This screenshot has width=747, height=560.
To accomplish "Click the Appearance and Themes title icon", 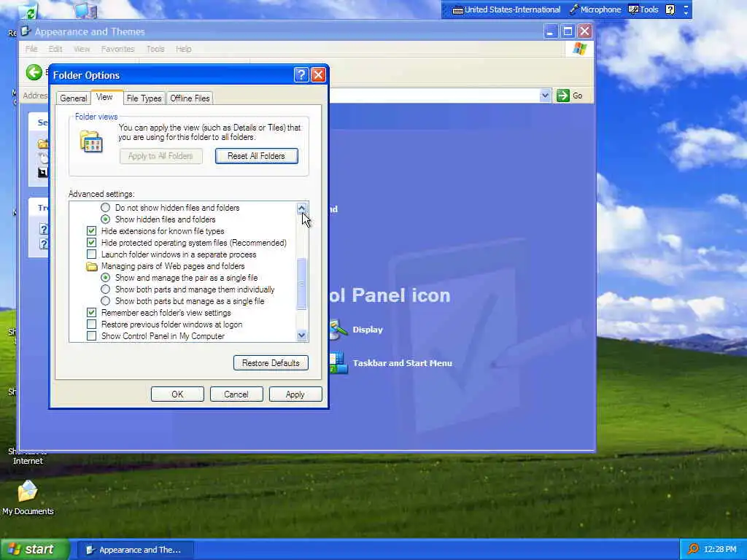I will point(26,31).
